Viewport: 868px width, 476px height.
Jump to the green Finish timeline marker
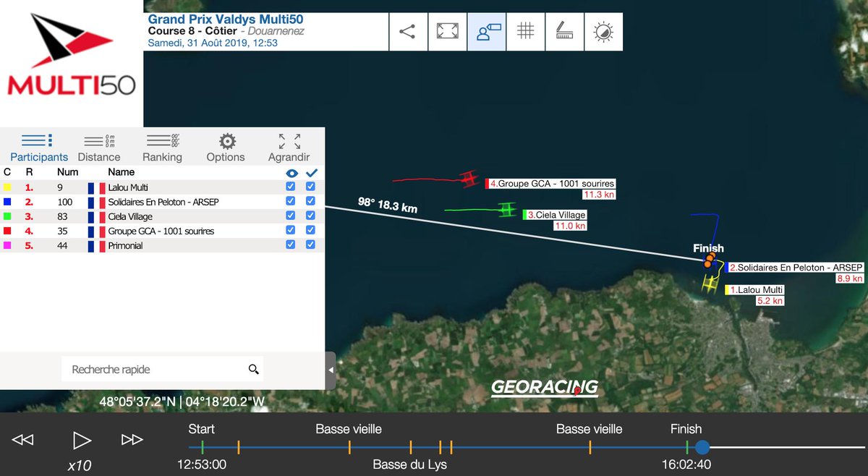point(687,447)
